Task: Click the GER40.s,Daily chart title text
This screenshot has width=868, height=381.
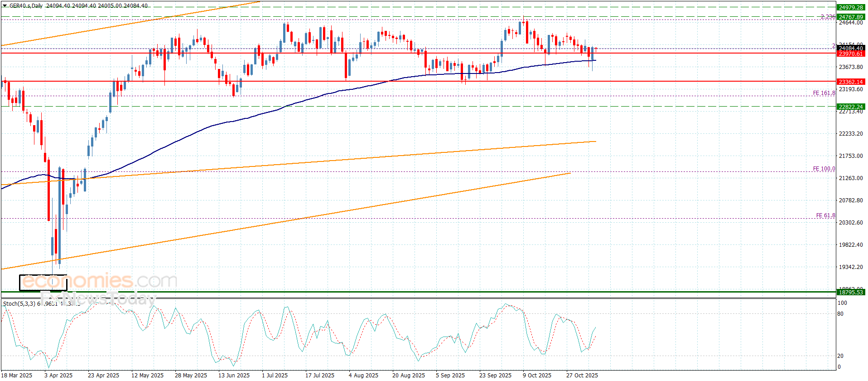Action: tap(26, 6)
